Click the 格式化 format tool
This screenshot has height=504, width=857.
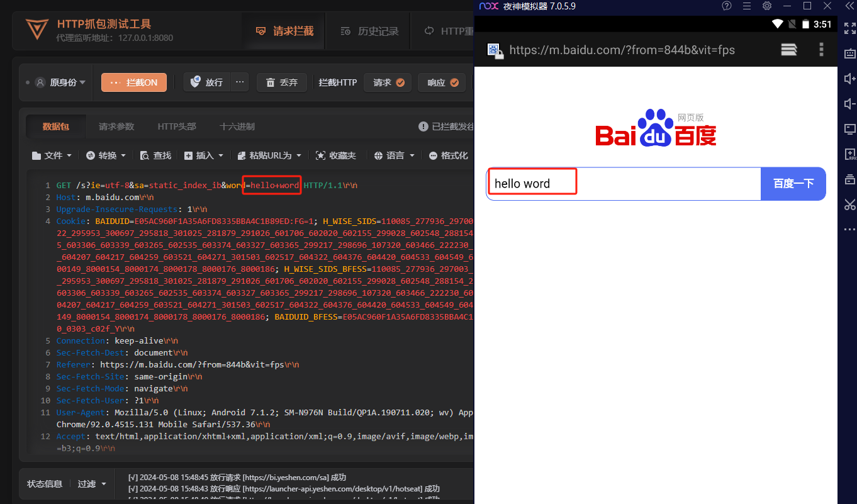449,155
